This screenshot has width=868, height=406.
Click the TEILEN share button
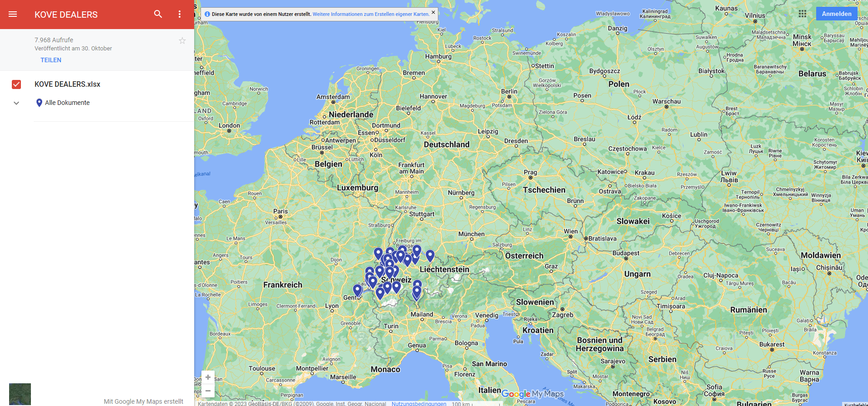click(x=51, y=60)
